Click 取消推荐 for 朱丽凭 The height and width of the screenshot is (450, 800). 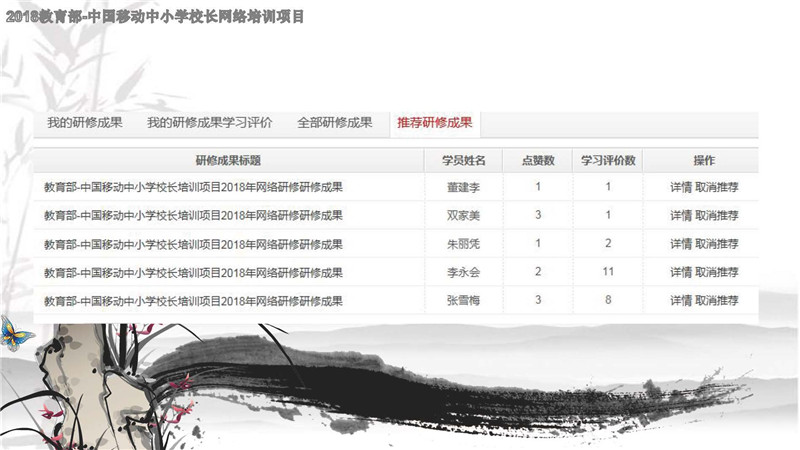pyautogui.click(x=717, y=244)
